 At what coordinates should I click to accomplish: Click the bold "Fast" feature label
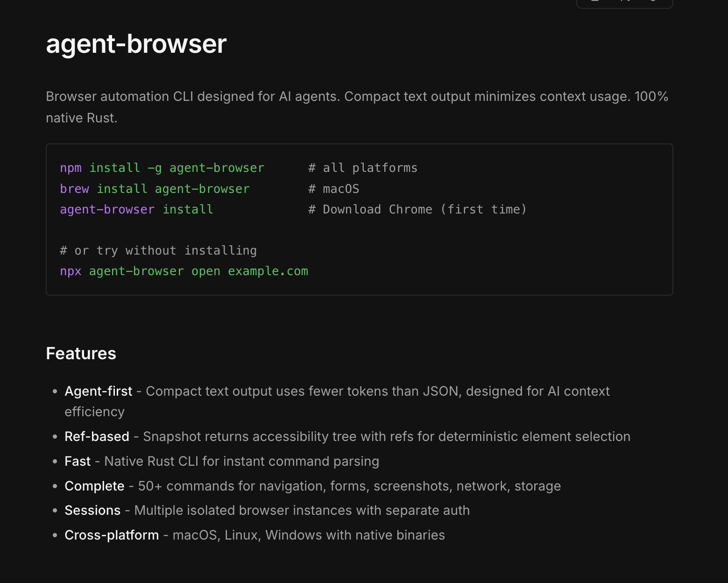[78, 461]
